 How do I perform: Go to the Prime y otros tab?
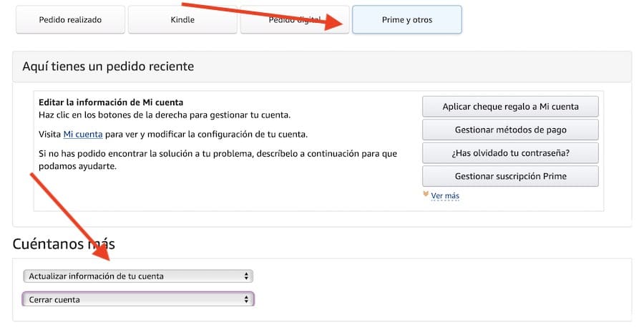(x=406, y=20)
